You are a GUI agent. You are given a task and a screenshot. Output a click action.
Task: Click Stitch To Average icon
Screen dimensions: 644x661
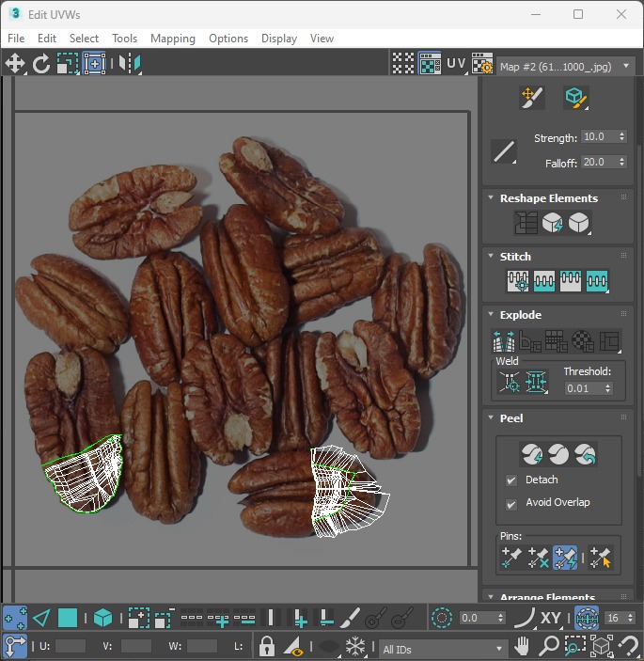point(544,281)
